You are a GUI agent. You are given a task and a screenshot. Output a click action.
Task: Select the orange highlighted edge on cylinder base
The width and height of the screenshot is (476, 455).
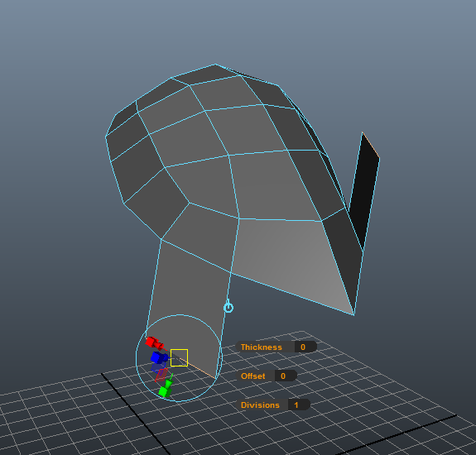[197, 368]
